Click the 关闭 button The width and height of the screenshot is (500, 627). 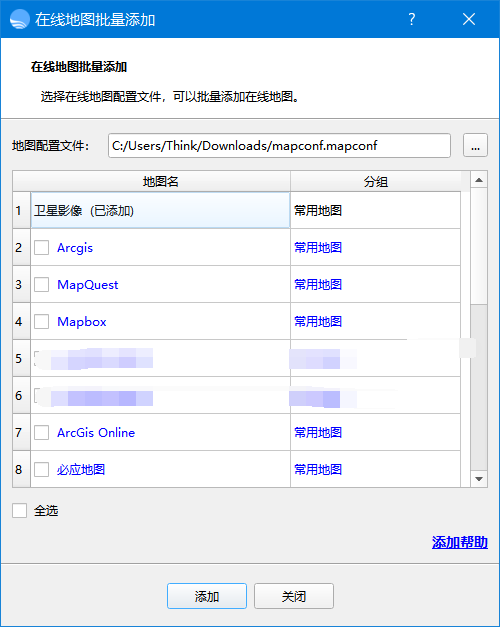pyautogui.click(x=294, y=596)
